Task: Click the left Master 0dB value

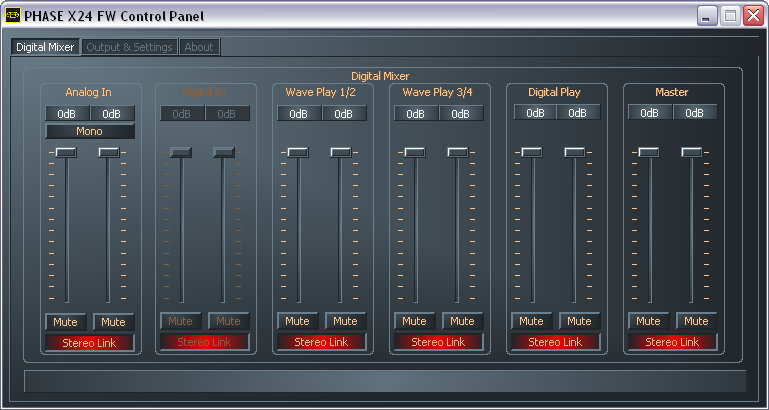Action: click(x=650, y=112)
